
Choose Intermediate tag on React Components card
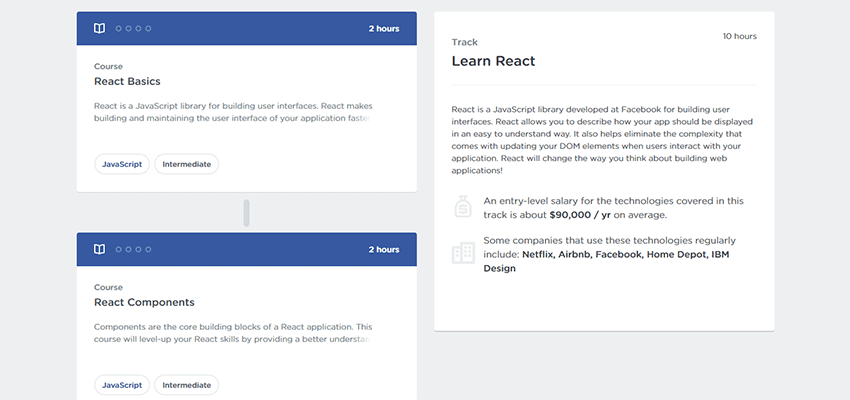(x=186, y=384)
